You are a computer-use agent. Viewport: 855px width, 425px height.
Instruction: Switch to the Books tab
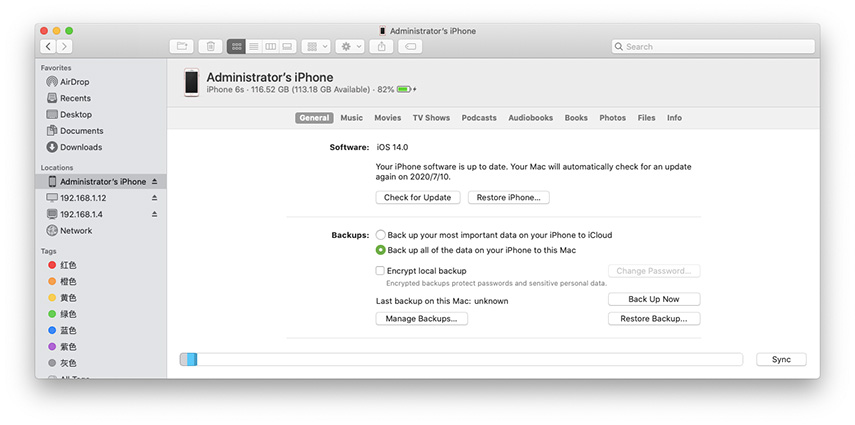click(x=576, y=118)
